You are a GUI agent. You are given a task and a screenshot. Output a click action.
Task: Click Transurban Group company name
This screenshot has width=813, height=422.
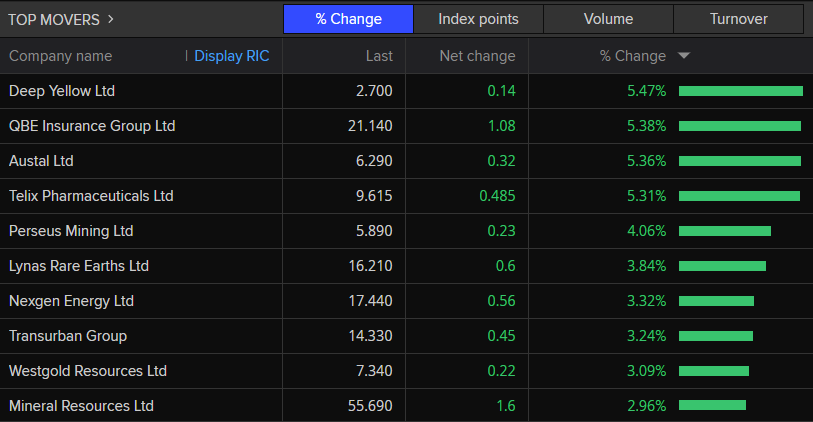click(68, 336)
